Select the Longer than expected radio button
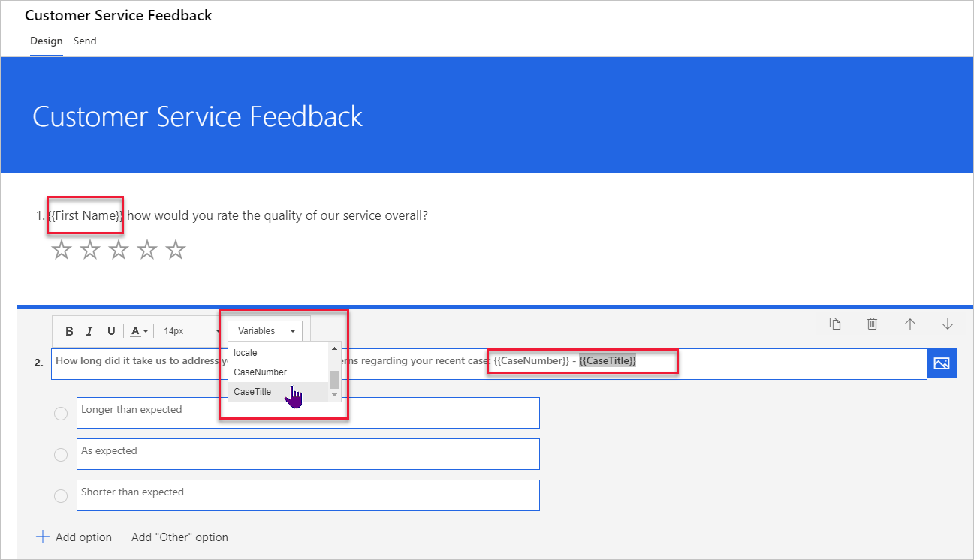This screenshot has height=560, width=974. pos(61,414)
